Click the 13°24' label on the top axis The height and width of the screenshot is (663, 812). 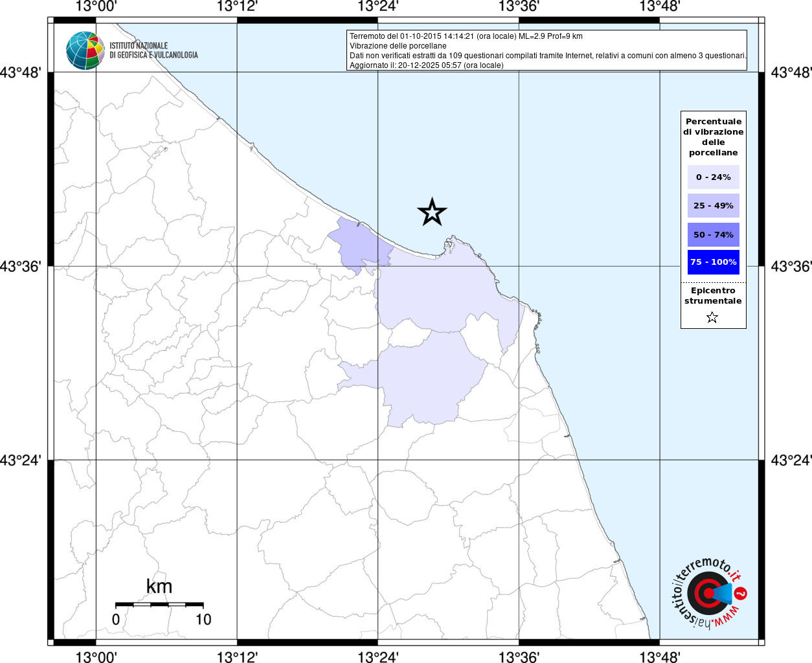[x=378, y=6]
